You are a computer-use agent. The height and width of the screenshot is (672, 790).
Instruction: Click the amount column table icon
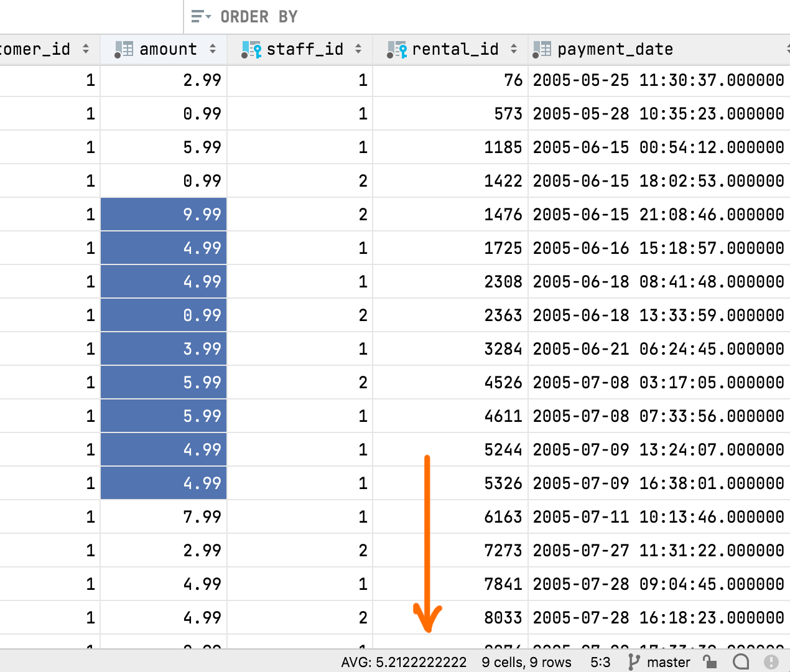tap(124, 50)
